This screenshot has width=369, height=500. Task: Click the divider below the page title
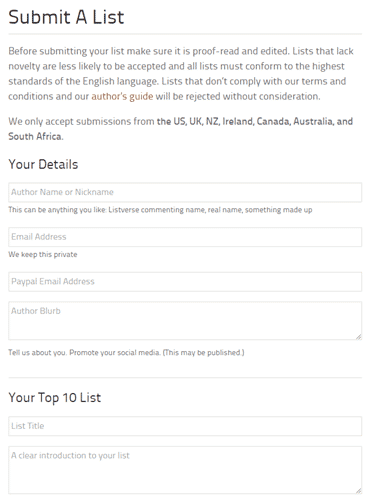pos(185,34)
